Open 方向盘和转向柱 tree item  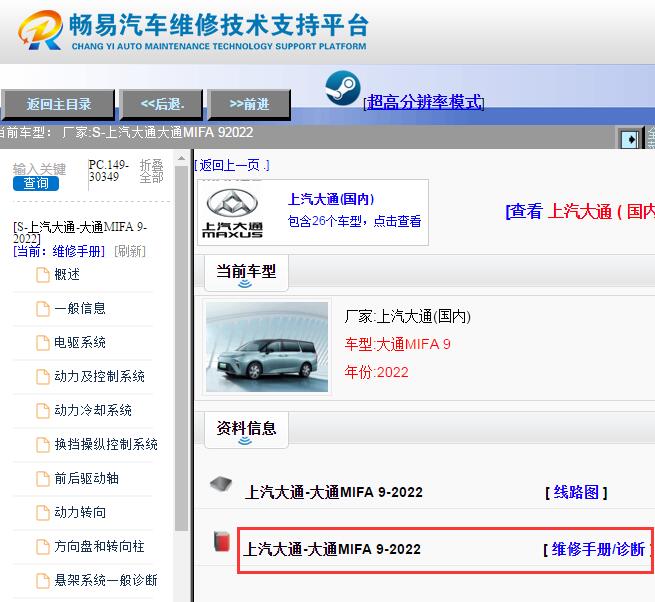(99, 546)
